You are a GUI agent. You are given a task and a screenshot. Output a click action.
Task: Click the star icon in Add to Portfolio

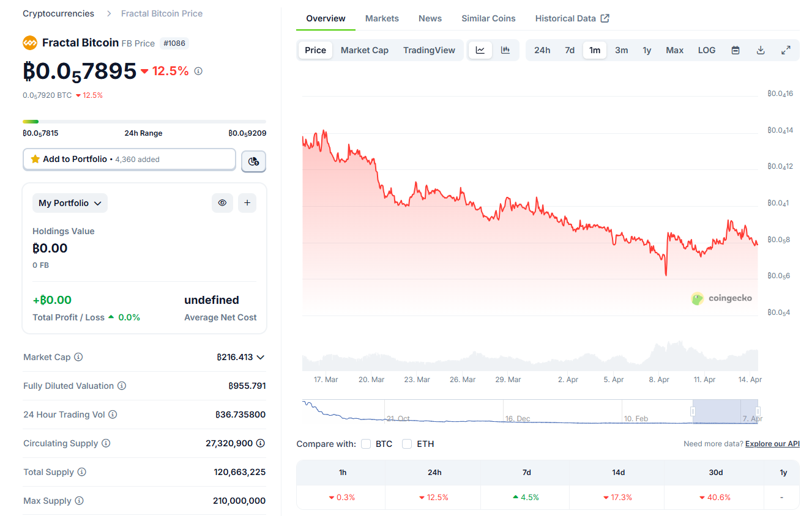[x=35, y=159]
